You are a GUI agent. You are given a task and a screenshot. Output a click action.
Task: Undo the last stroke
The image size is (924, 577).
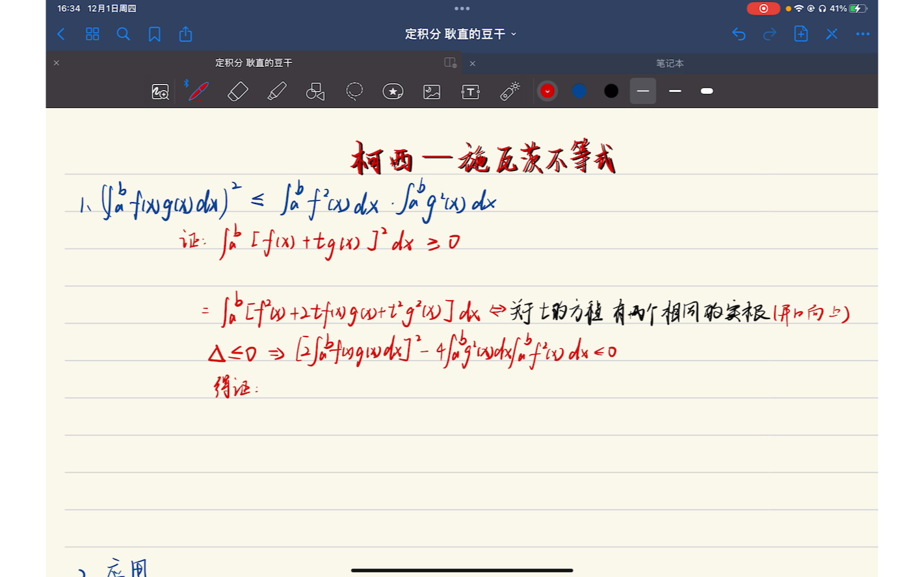pos(739,34)
